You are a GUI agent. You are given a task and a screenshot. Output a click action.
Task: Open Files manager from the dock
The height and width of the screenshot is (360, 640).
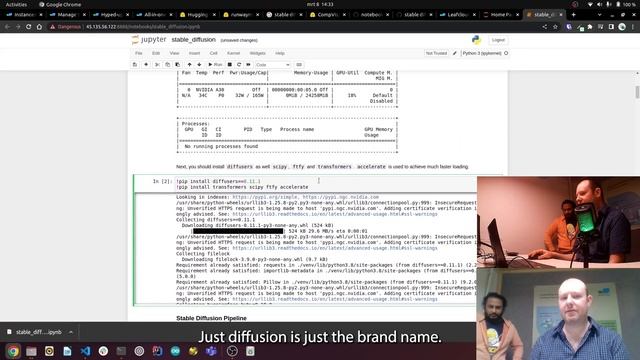point(31,351)
